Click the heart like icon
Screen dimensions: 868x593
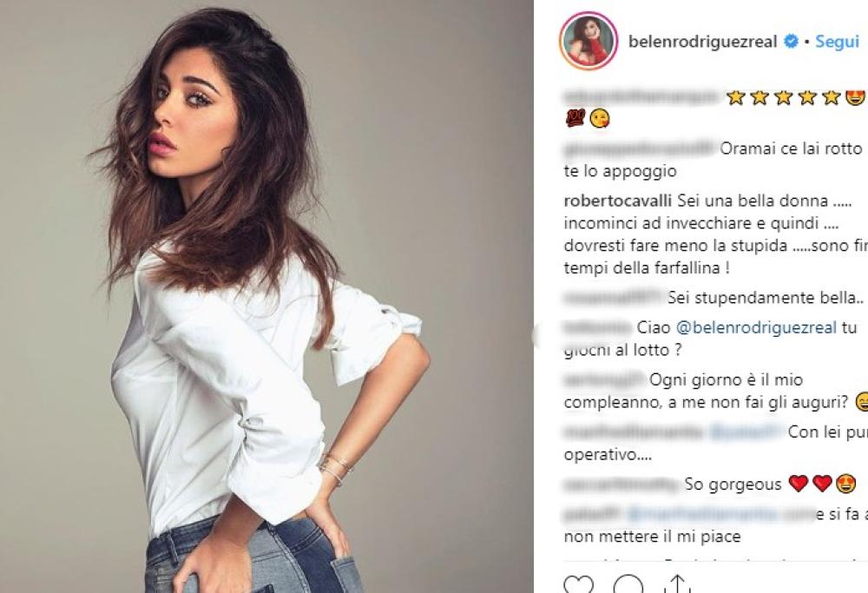(578, 586)
